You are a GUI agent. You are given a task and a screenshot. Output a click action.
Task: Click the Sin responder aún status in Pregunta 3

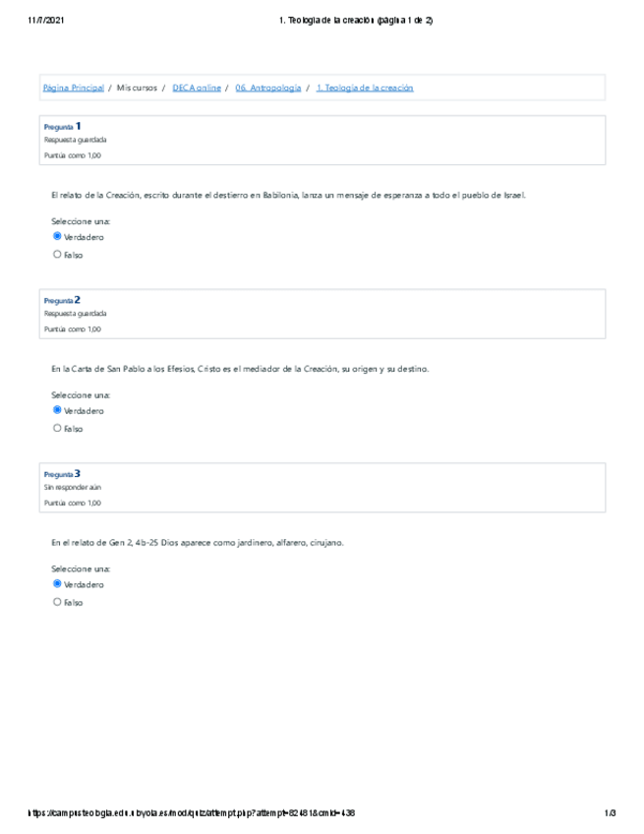73,488
